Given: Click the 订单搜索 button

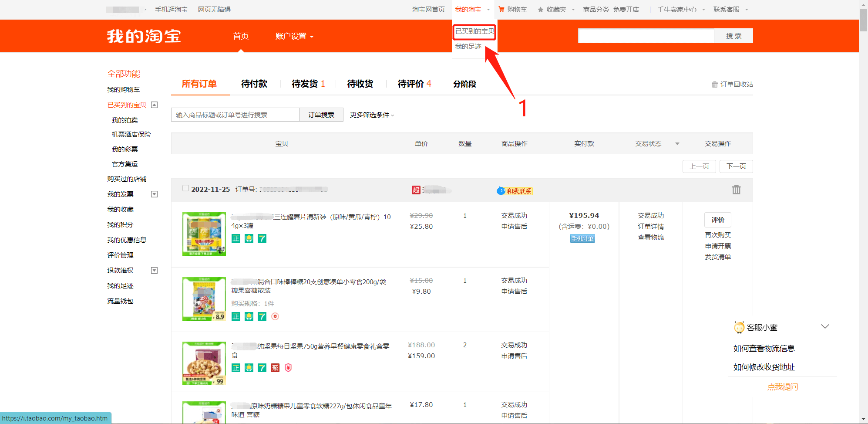Looking at the screenshot, I should pos(321,115).
